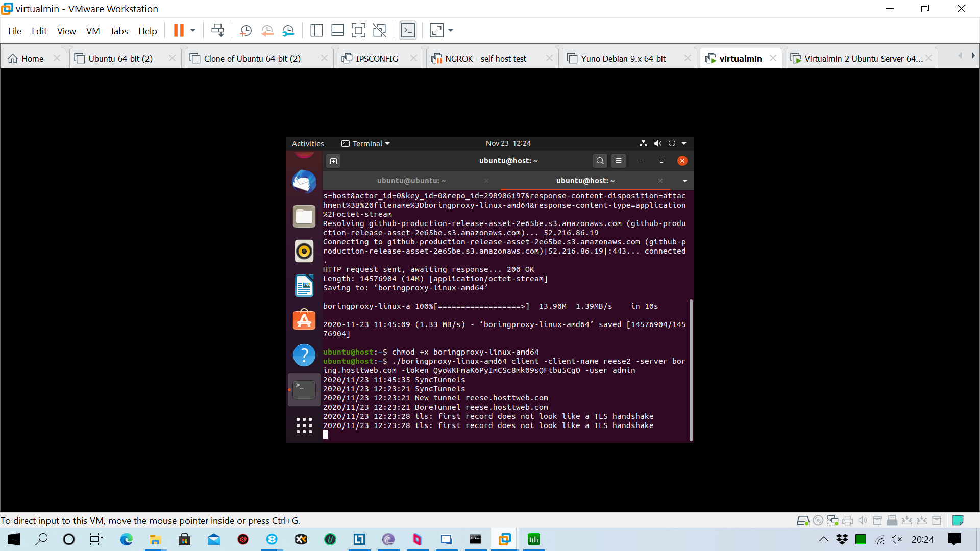The width and height of the screenshot is (980, 551).
Task: Switch to the ubuntu@ubuntu terminal tab
Action: coord(411,181)
